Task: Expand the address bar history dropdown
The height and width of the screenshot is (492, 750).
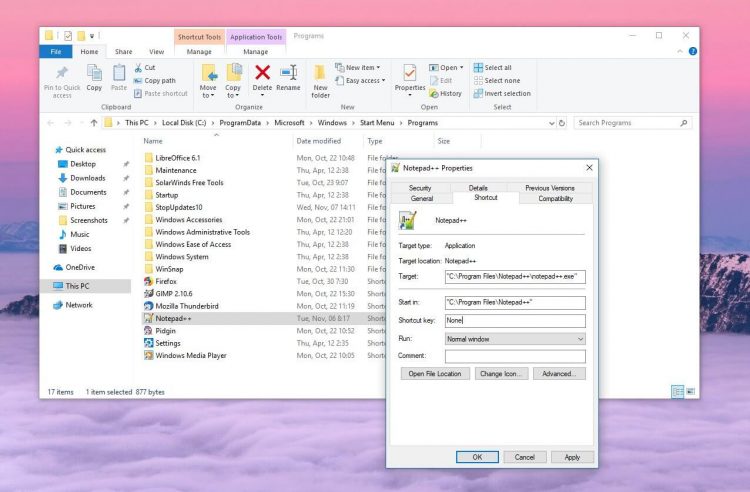Action: pyautogui.click(x=551, y=123)
